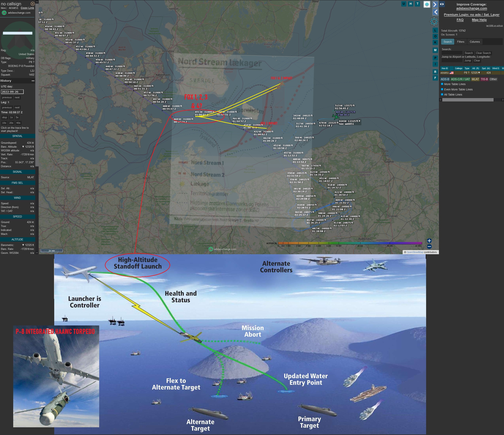Click the R map control button

click(435, 72)
